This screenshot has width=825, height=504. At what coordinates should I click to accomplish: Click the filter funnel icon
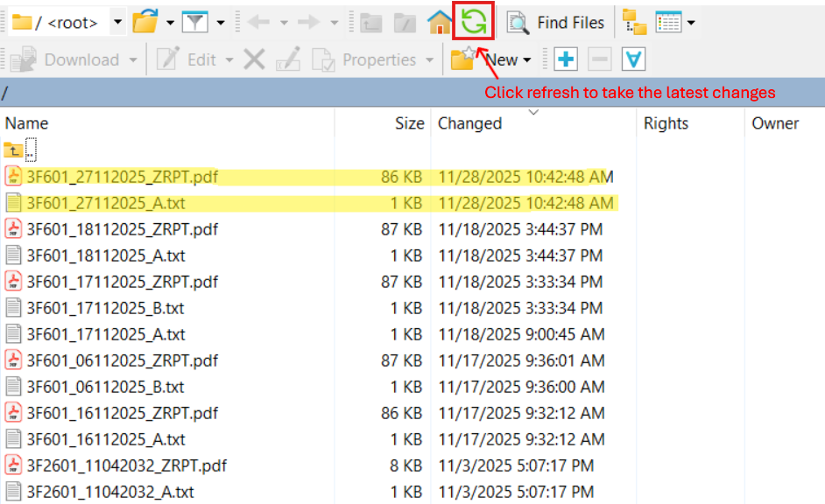pyautogui.click(x=194, y=23)
